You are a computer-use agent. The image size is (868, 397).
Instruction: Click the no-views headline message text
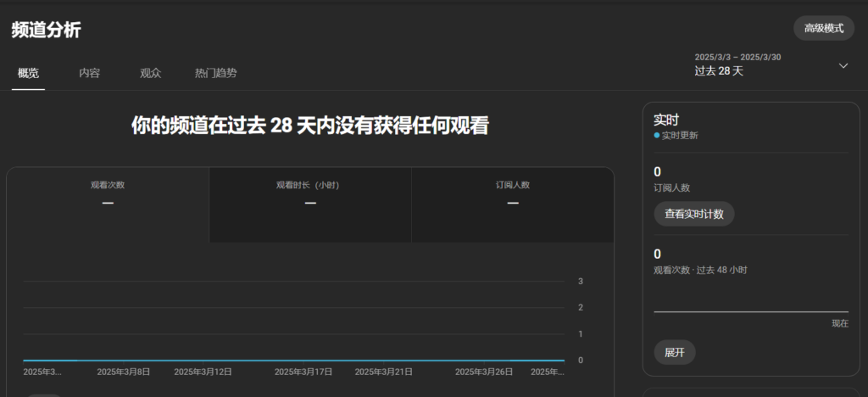click(x=310, y=126)
